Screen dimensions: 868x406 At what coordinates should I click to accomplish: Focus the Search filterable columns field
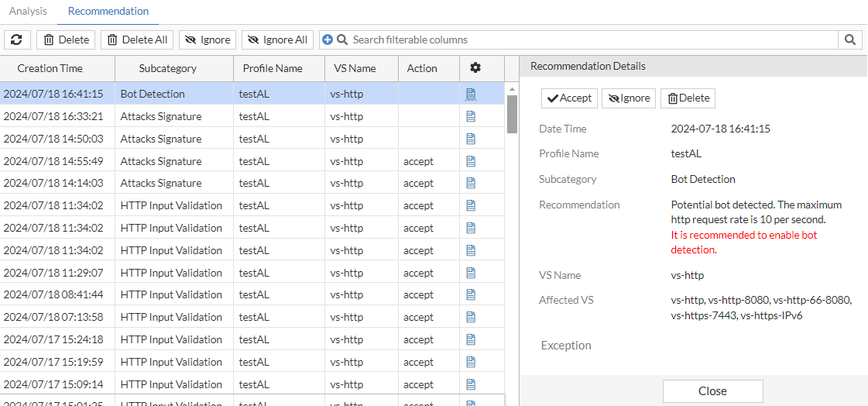pyautogui.click(x=588, y=40)
